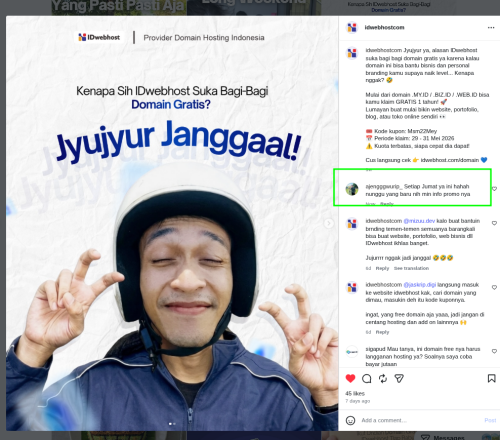This screenshot has height=440, width=500.
Task: Unlike the post with the red heart
Action: [350, 378]
